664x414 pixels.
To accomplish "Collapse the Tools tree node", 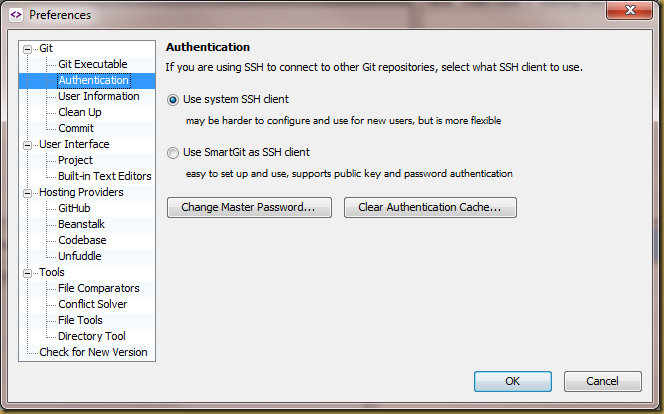I will tap(29, 272).
